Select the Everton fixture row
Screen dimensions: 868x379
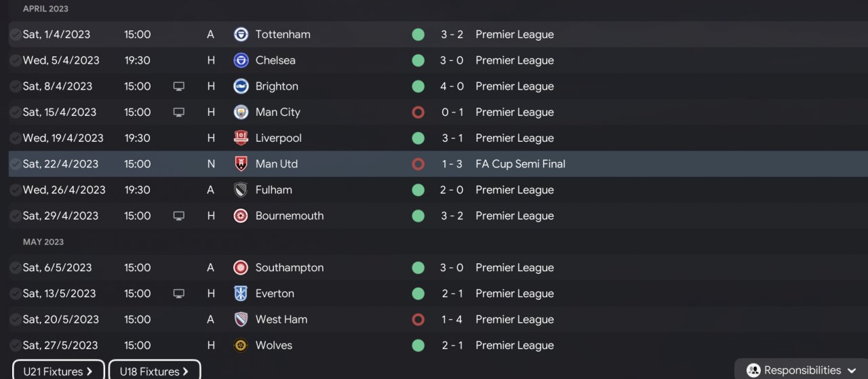[x=438, y=294]
